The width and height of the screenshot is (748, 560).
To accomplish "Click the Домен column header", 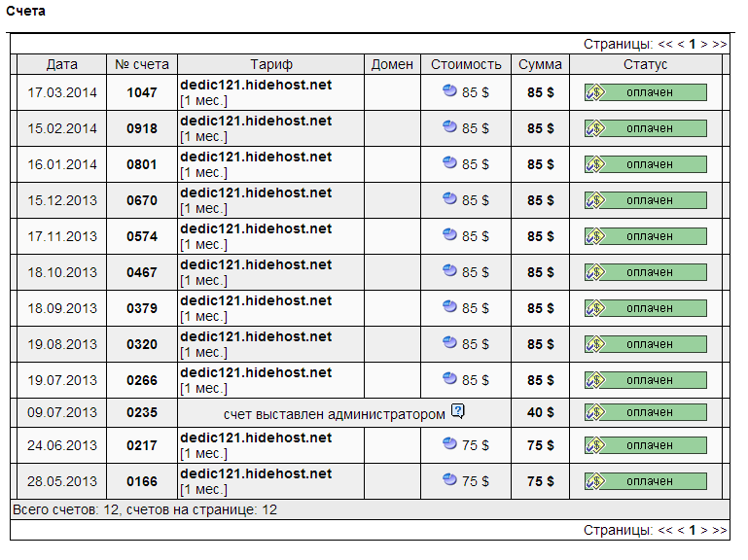I will point(392,64).
